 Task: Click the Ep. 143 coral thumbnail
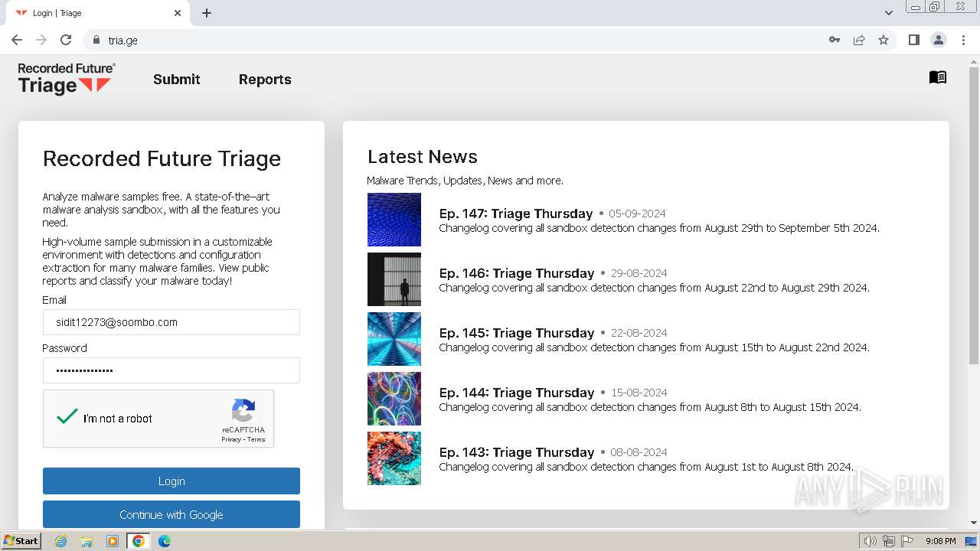(x=394, y=458)
